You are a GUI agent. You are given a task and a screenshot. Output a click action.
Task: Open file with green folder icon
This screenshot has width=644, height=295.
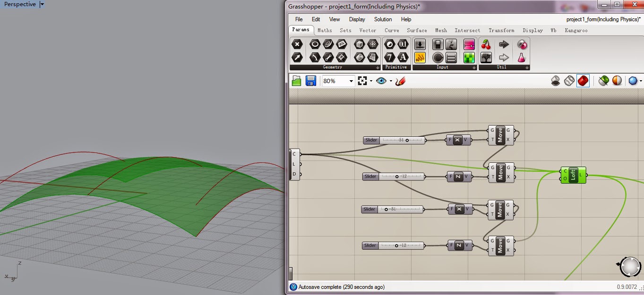pos(297,81)
